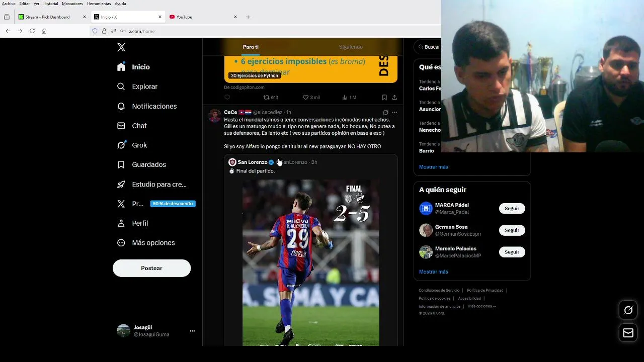The width and height of the screenshot is (644, 362).
Task: Open Perfil in the sidebar
Action: pos(132,223)
